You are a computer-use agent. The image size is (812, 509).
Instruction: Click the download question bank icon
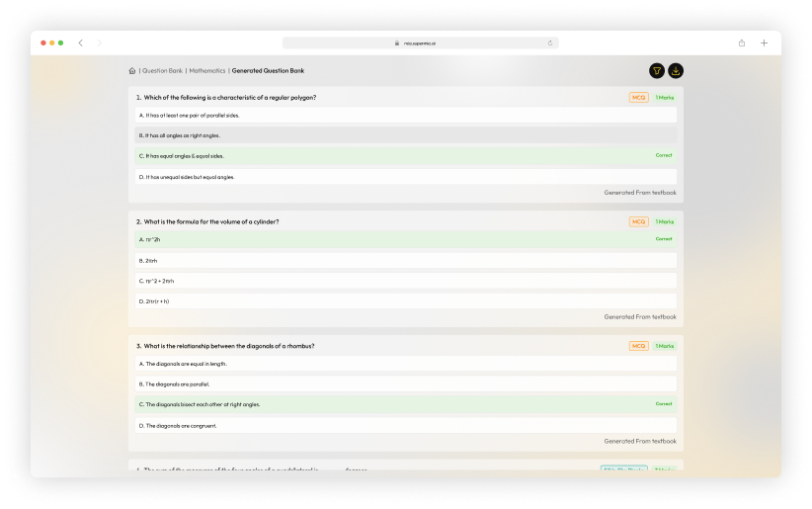coord(676,70)
